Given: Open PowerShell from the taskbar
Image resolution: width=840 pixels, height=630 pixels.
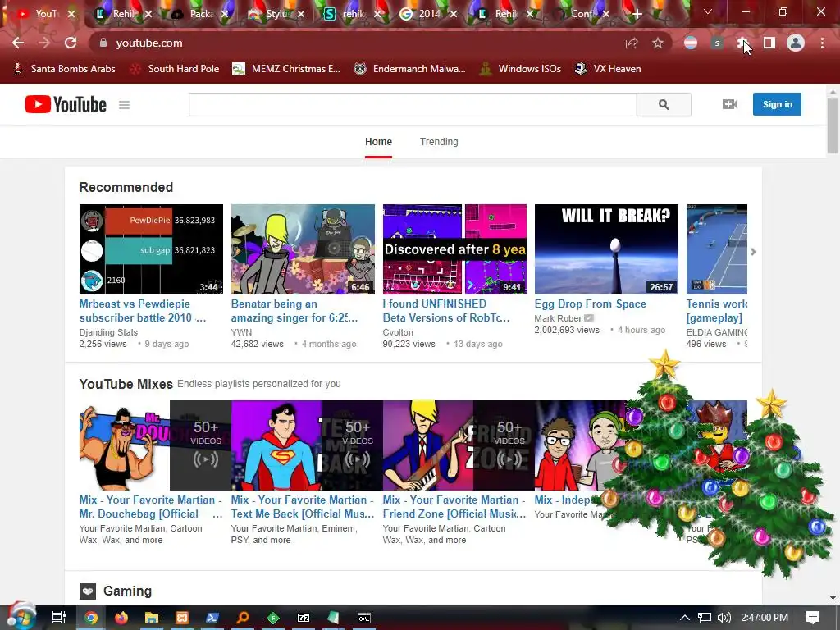Looking at the screenshot, I should click(212, 618).
